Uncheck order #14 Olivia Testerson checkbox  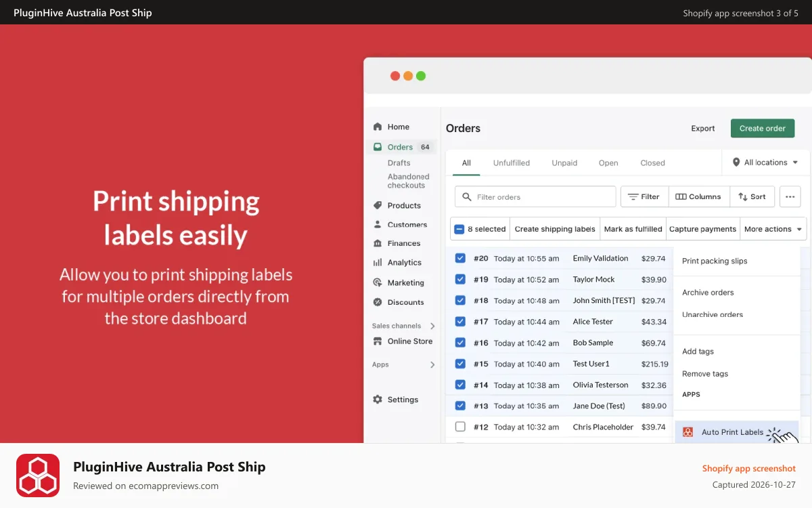coord(460,385)
